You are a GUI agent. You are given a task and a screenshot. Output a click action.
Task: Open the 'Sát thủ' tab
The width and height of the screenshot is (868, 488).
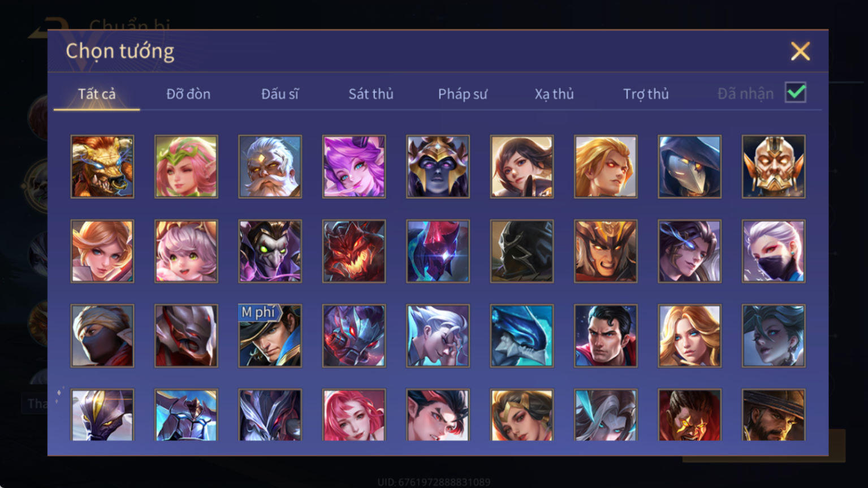tap(371, 94)
